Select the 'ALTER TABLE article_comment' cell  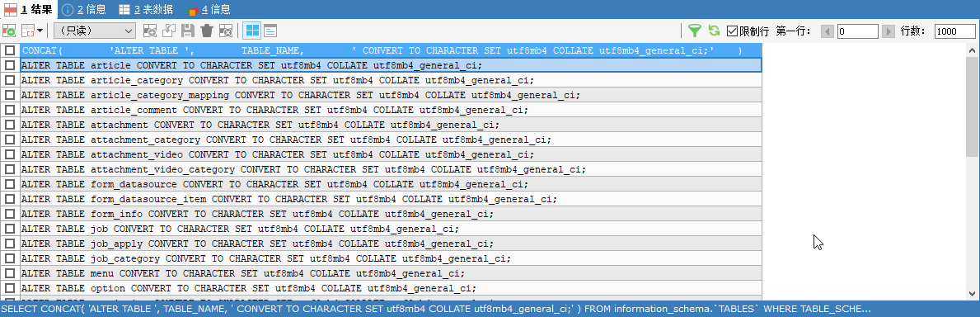[391, 110]
